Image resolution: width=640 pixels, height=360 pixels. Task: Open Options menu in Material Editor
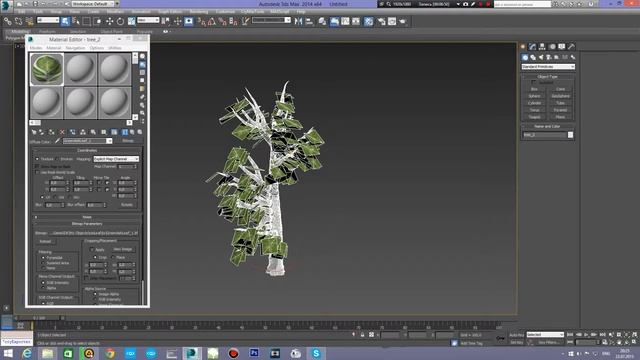[x=97, y=48]
